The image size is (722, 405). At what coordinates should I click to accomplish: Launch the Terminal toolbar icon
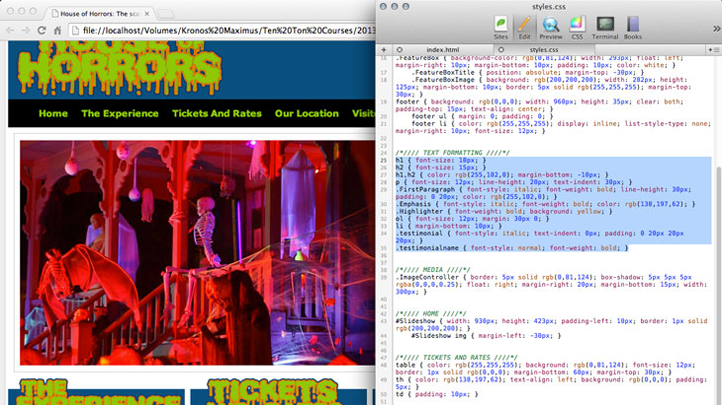pos(605,25)
